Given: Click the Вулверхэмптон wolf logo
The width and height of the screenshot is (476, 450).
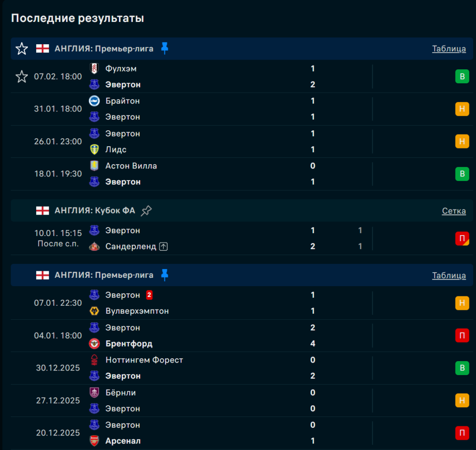Looking at the screenshot, I should pos(94,311).
